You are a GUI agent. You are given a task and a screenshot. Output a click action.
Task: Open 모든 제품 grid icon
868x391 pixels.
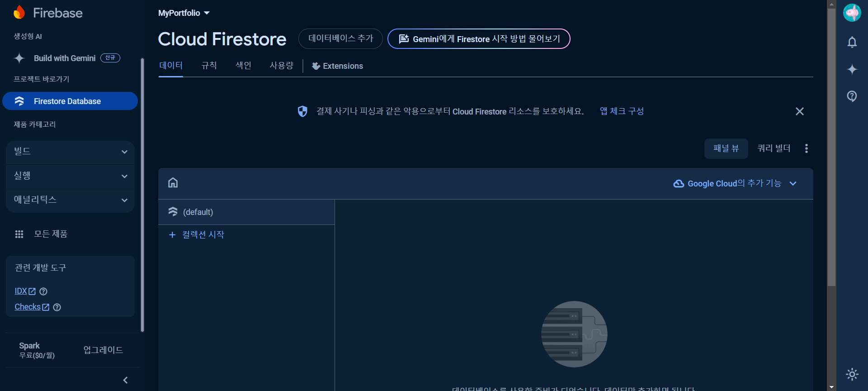pos(19,234)
